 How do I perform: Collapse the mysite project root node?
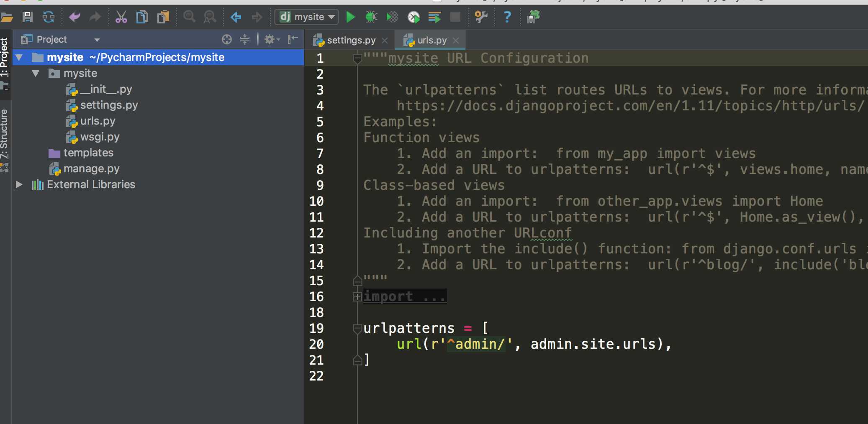pyautogui.click(x=19, y=57)
